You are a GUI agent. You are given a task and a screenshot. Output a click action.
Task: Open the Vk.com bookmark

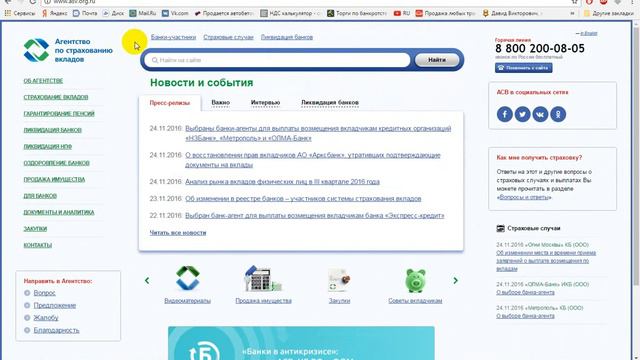click(175, 13)
